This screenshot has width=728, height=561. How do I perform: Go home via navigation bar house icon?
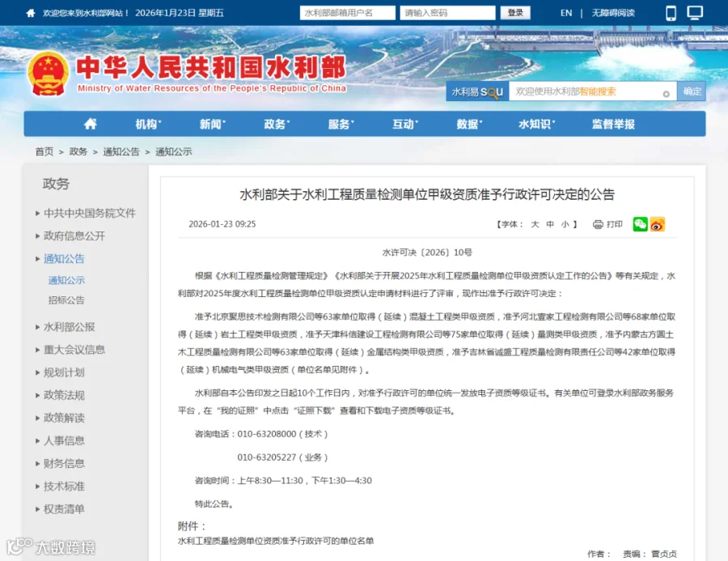point(91,124)
